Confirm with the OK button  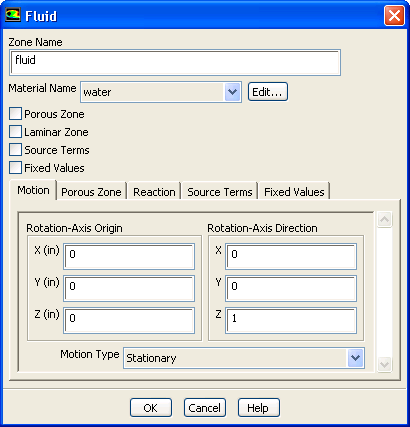(151, 408)
